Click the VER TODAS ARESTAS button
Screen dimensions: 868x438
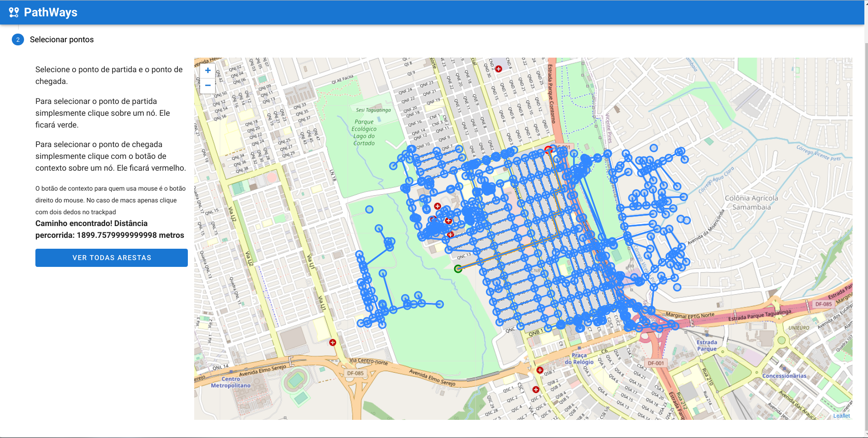point(112,258)
